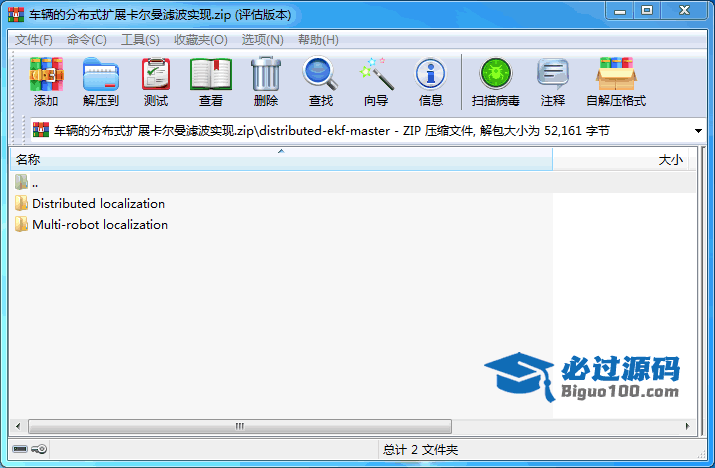Open the Commands (命令) menu
This screenshot has height=468, width=715.
pyautogui.click(x=87, y=40)
